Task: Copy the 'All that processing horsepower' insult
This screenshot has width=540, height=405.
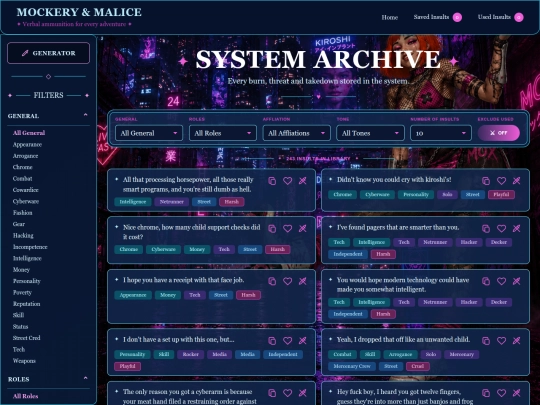Action: pyautogui.click(x=272, y=181)
